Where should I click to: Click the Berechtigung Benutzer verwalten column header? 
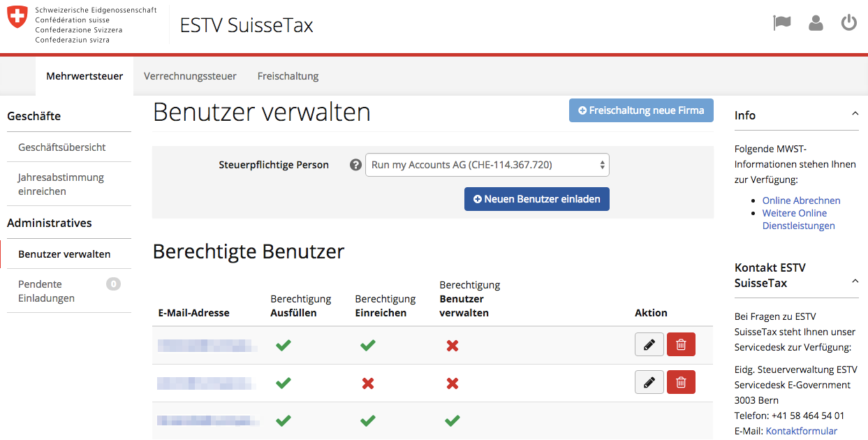[x=470, y=299]
